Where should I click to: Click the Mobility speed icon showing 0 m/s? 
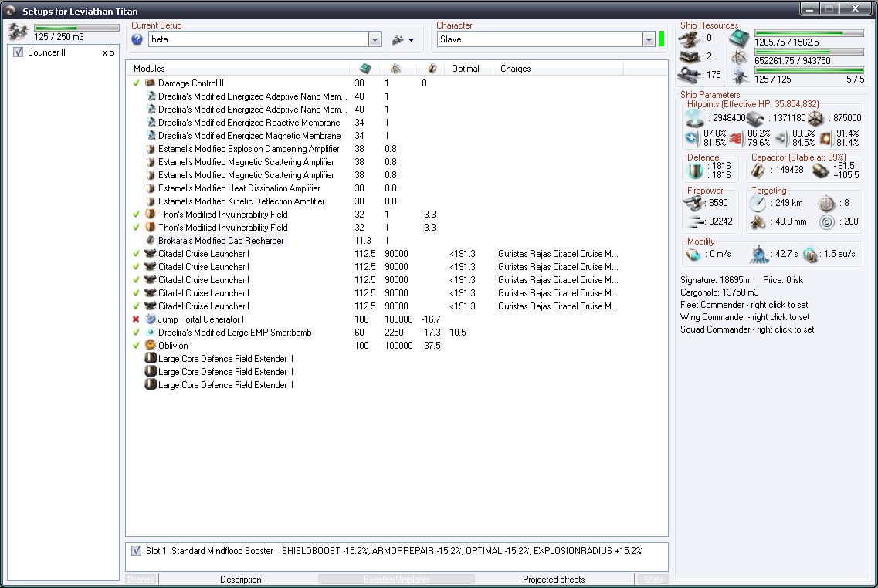tap(693, 255)
